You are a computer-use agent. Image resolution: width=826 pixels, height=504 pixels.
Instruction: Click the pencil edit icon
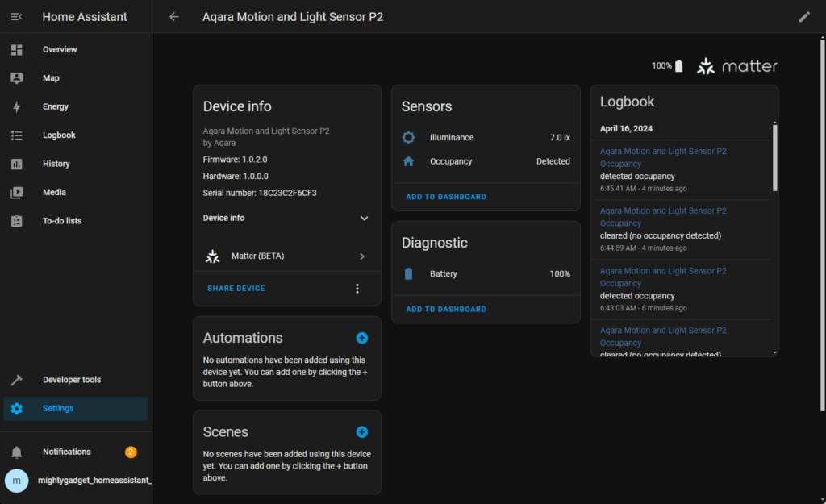pos(804,17)
